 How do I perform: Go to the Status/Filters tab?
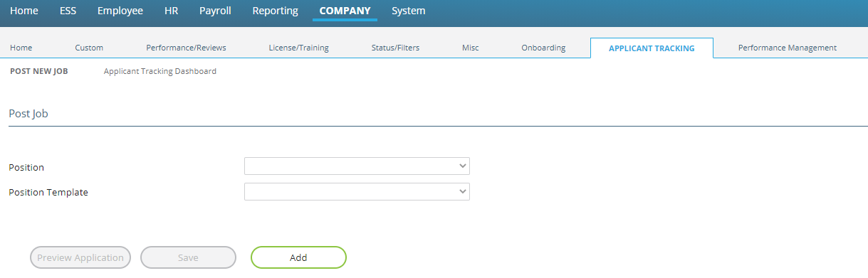pos(395,48)
